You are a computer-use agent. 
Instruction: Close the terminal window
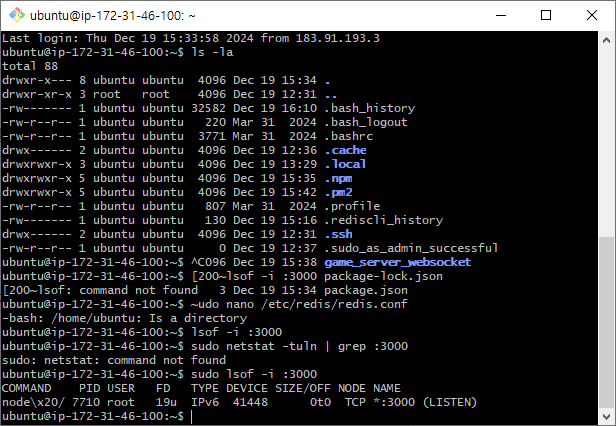pos(592,15)
